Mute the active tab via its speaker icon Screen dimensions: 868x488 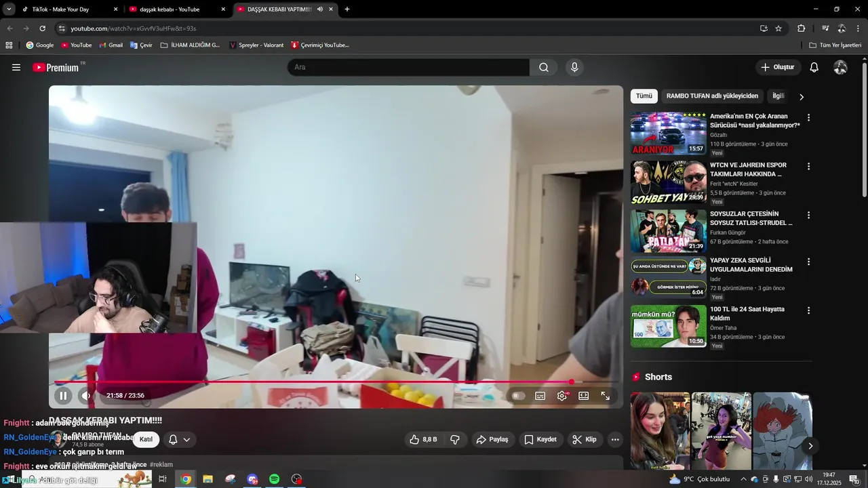tap(320, 9)
